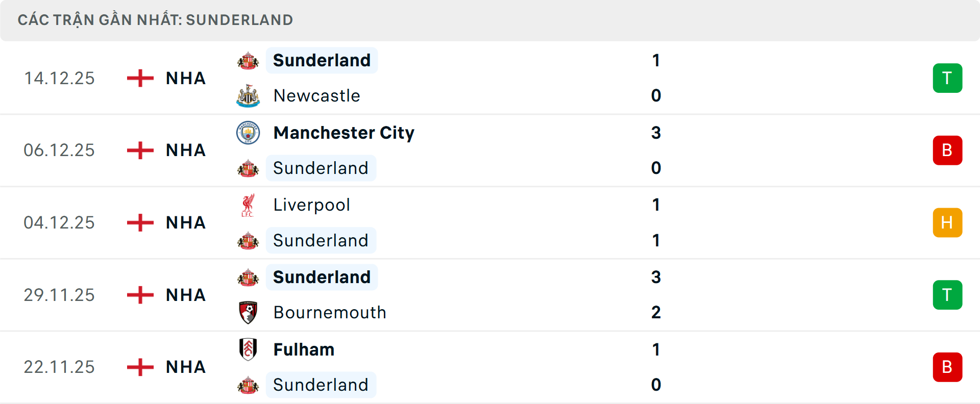Viewport: 980px width, 404px height.
Task: Select the NHA label in the Fulham match row
Action: [x=185, y=367]
